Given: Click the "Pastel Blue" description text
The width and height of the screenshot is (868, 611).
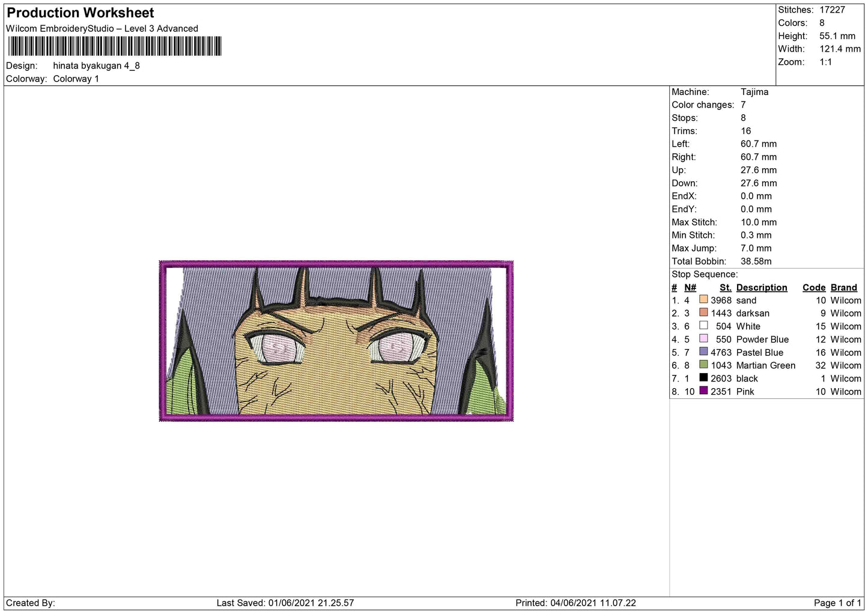Looking at the screenshot, I should pyautogui.click(x=760, y=353).
